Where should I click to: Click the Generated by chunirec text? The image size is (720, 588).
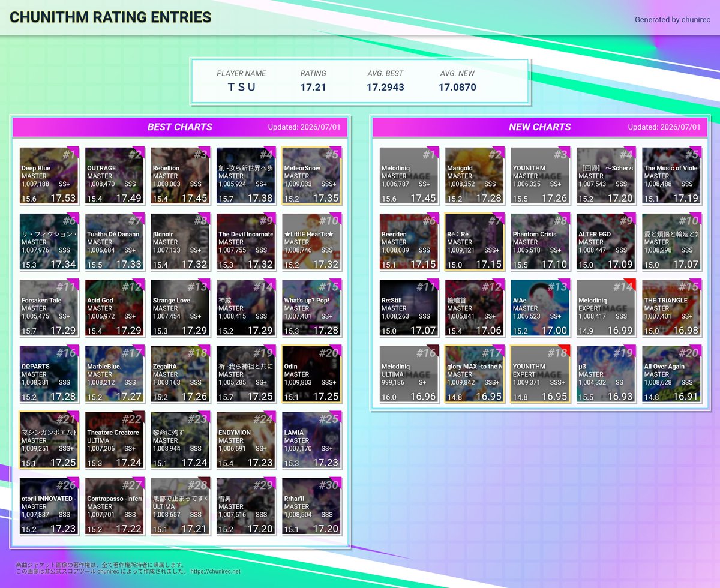pyautogui.click(x=671, y=20)
